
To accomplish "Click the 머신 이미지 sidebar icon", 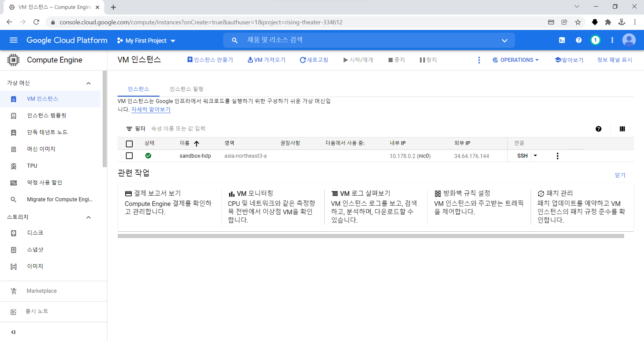I will [x=14, y=149].
